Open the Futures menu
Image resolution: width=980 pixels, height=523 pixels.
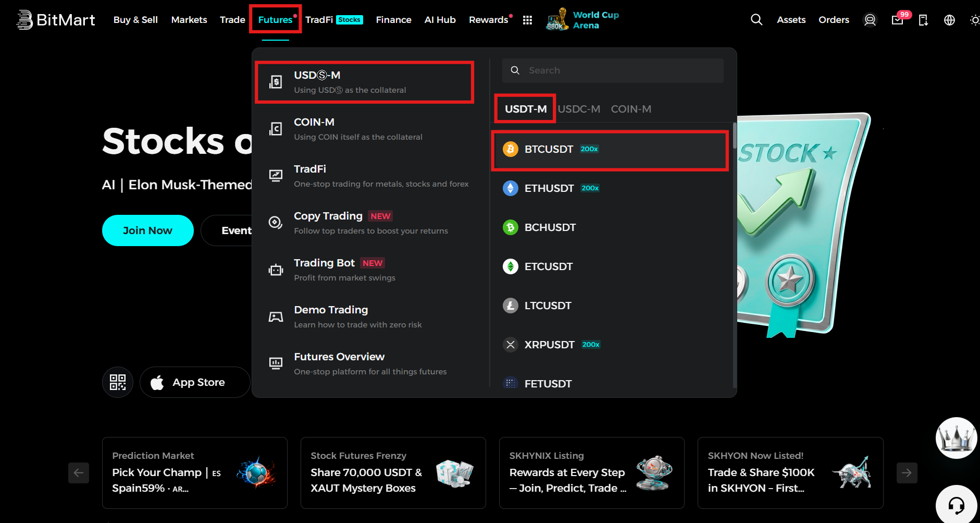pos(276,20)
